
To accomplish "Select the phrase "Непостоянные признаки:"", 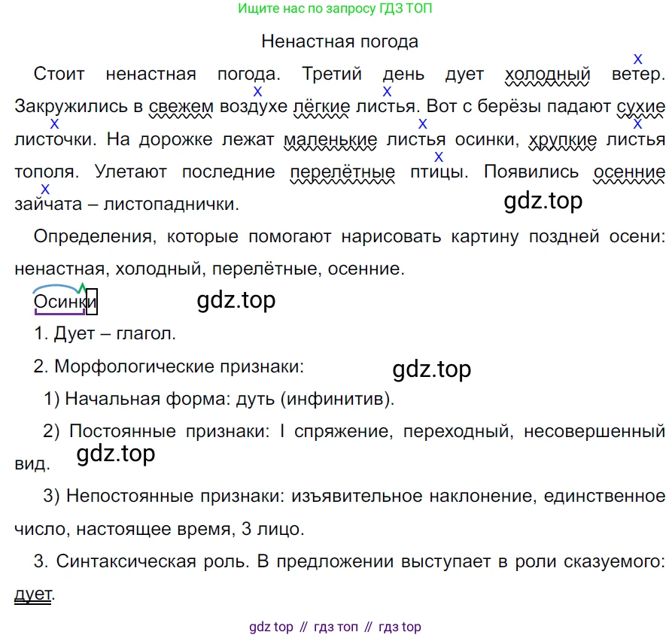I will point(176,496).
